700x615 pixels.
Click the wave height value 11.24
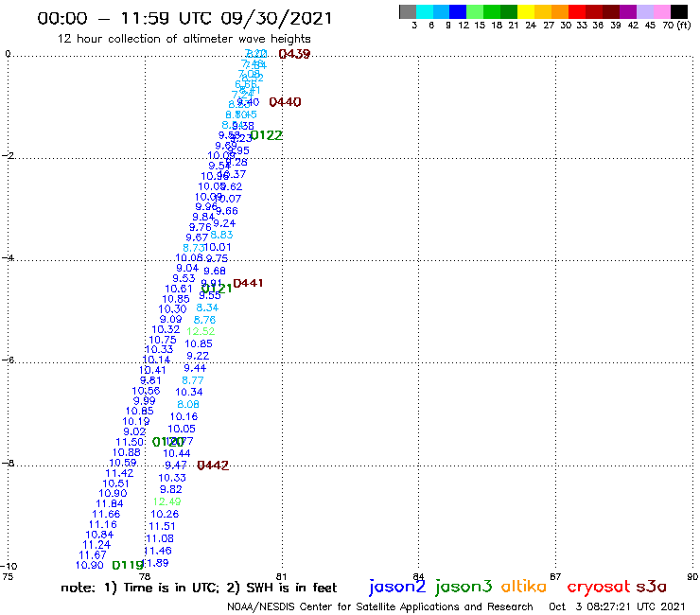point(96,545)
